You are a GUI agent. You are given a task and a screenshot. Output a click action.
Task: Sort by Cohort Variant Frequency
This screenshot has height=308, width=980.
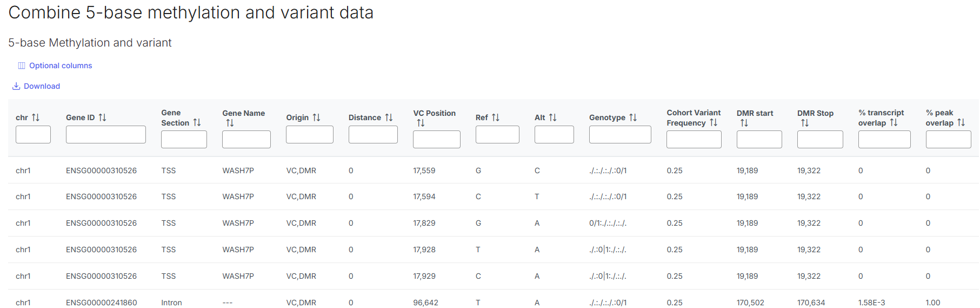(714, 123)
